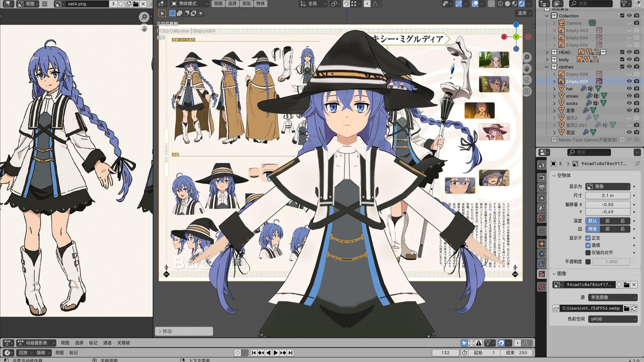Image resolution: width=644 pixels, height=362 pixels.
Task: Toggle camera view gizmo in the viewport
Action: click(x=527, y=80)
